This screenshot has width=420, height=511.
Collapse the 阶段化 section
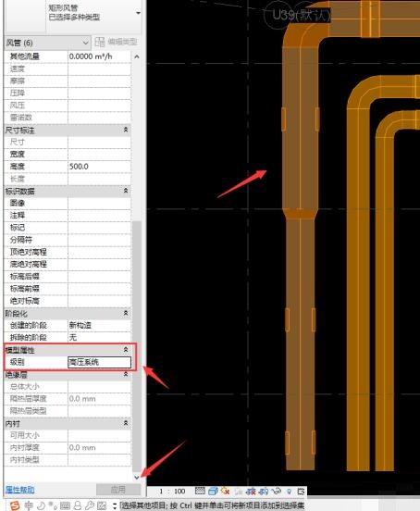click(126, 313)
